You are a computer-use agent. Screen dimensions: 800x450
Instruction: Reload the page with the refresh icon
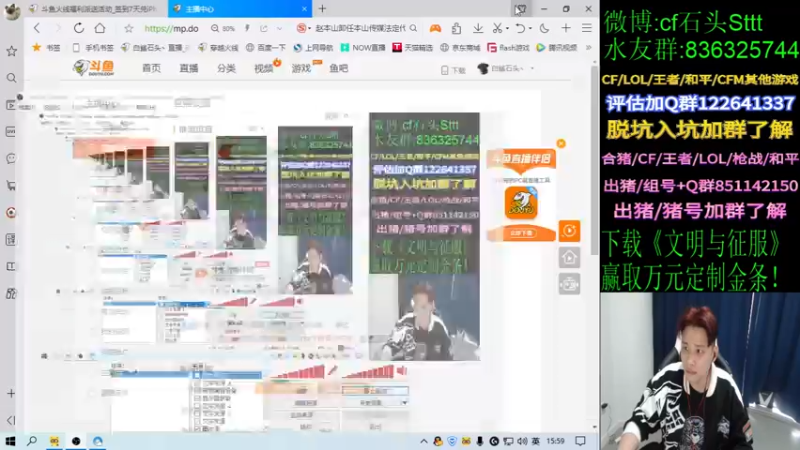click(79, 28)
